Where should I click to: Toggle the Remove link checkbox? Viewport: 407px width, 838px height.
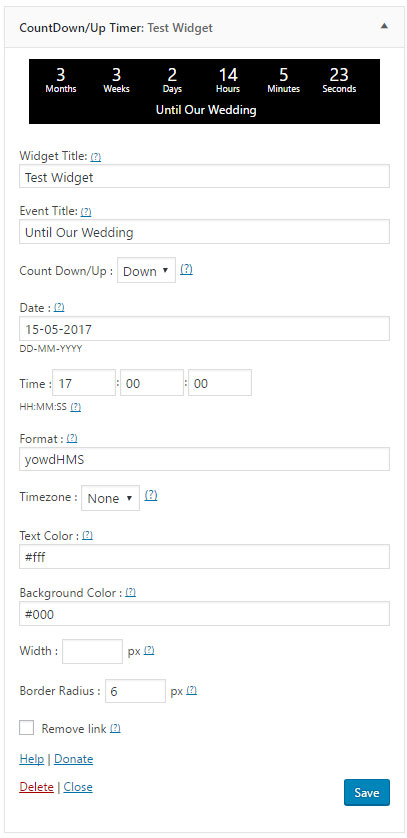(x=27, y=728)
